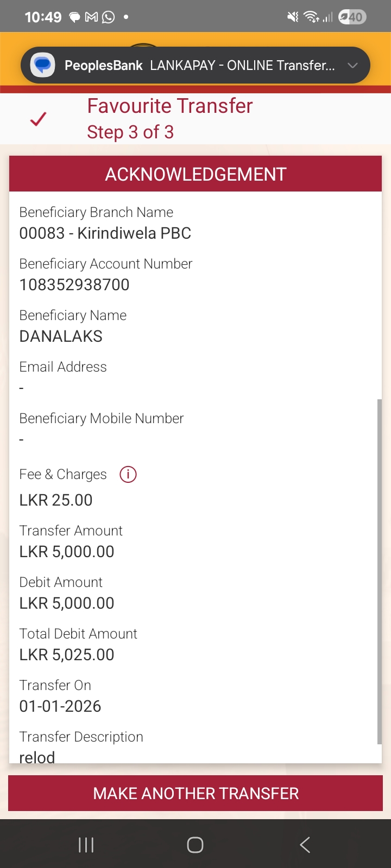This screenshot has height=868, width=391.
Task: Tap the WhatsApp status bar icon
Action: pyautogui.click(x=109, y=17)
